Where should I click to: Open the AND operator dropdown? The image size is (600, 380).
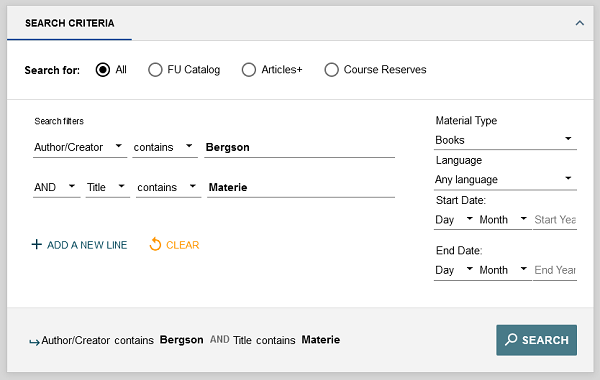click(x=57, y=188)
